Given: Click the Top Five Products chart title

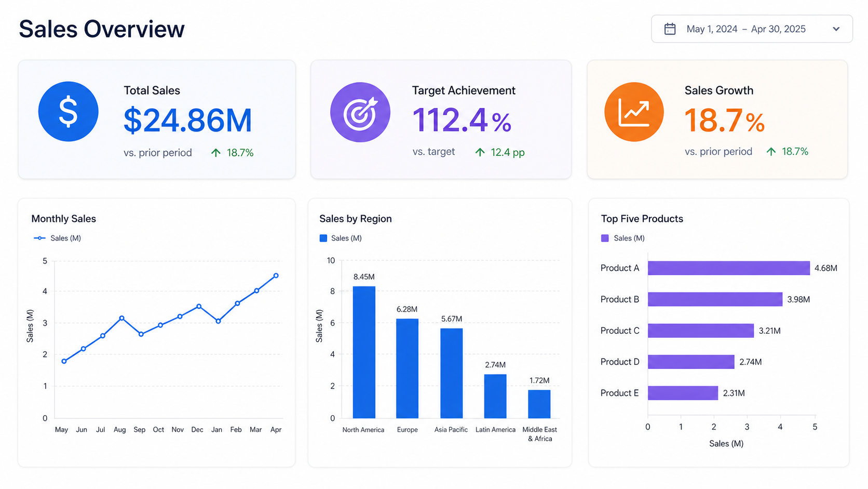Looking at the screenshot, I should (642, 219).
